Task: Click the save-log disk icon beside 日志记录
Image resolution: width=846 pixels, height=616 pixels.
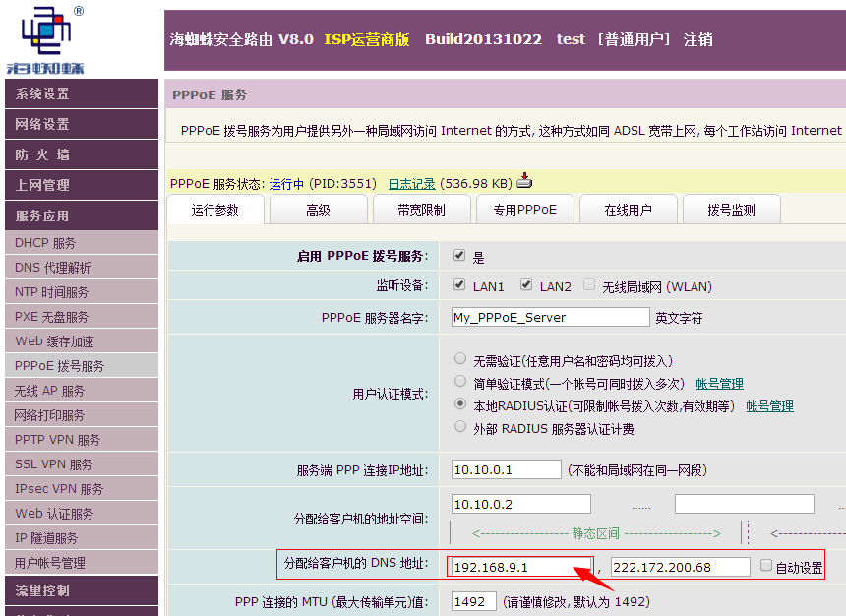Action: pos(524,181)
